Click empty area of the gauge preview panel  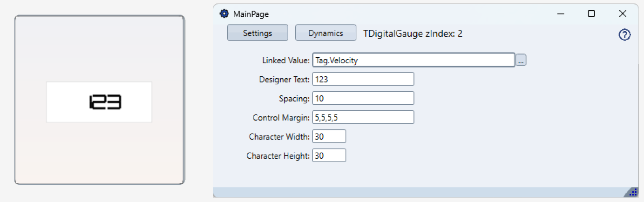[x=99, y=154]
